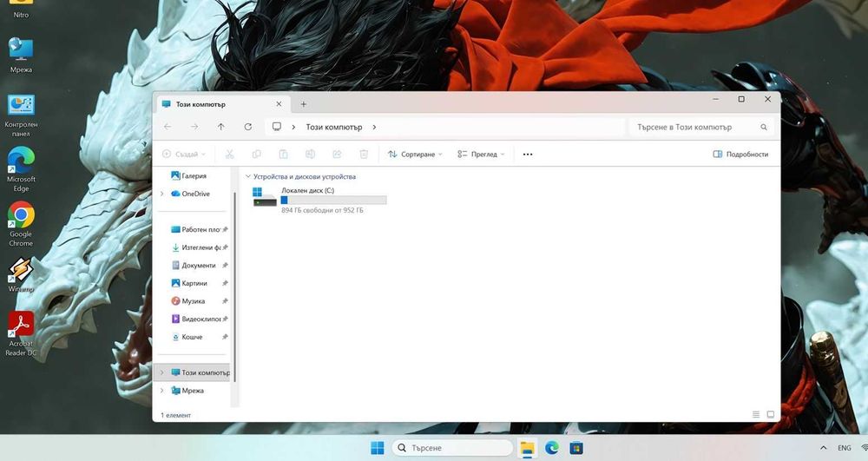
Task: Open Nitro desktop icon
Action: (x=21, y=10)
